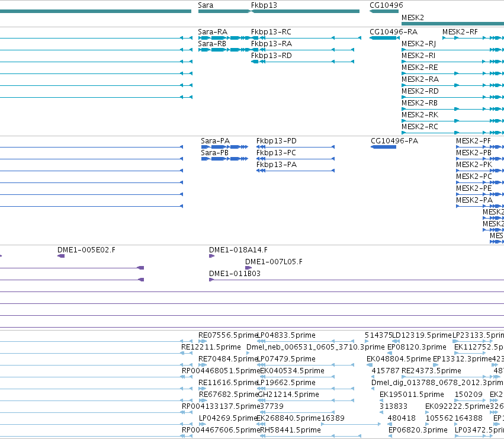The width and height of the screenshot is (504, 439).
Task: Select EST EP06820.3prime
Action: 390,437
